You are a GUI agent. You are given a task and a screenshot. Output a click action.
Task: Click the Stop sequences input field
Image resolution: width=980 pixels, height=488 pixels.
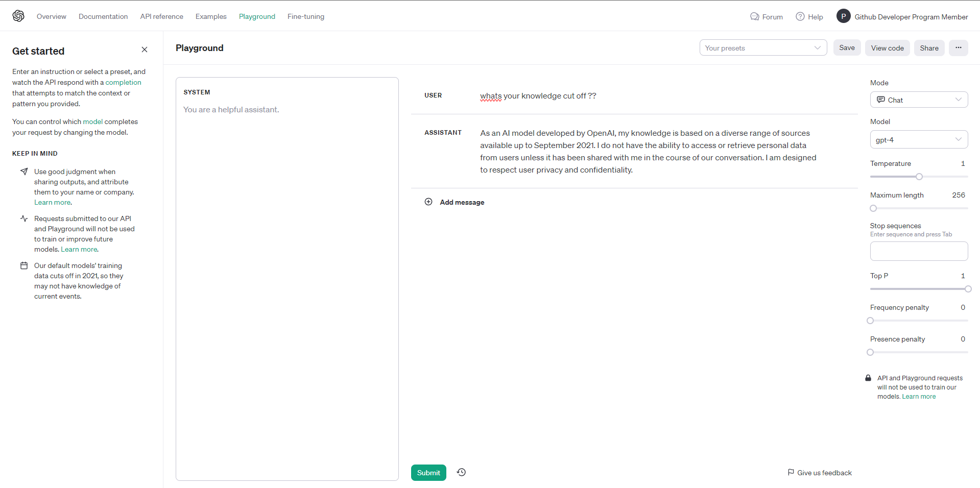(918, 251)
